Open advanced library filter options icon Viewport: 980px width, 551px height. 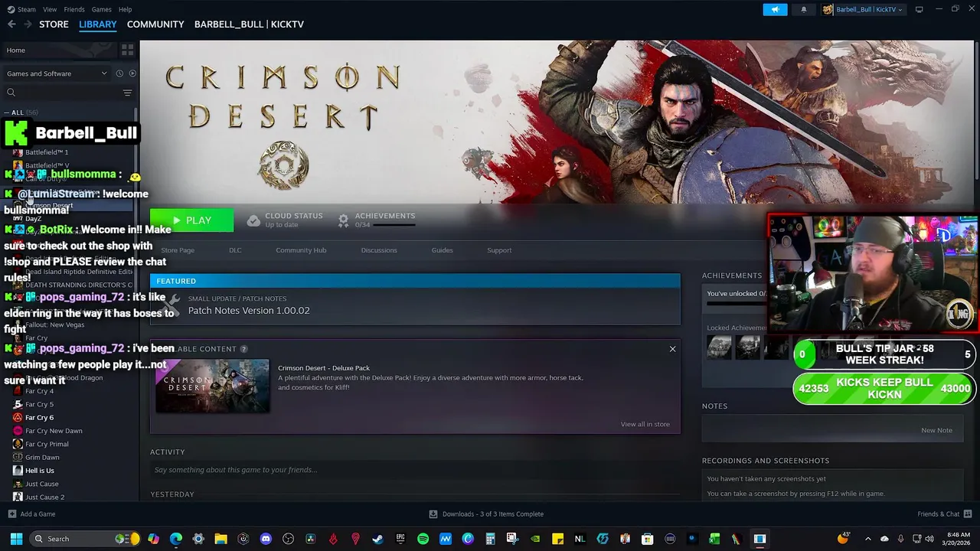click(x=127, y=93)
